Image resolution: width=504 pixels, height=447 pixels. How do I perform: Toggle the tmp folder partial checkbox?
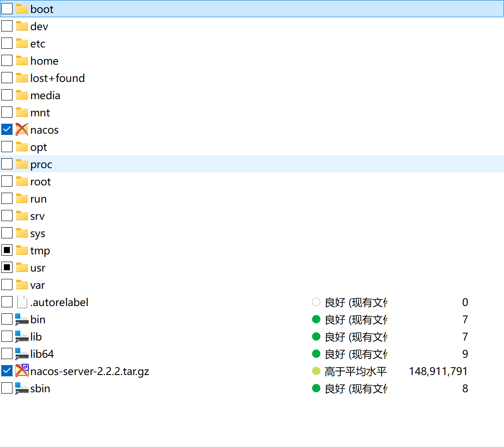(x=7, y=250)
